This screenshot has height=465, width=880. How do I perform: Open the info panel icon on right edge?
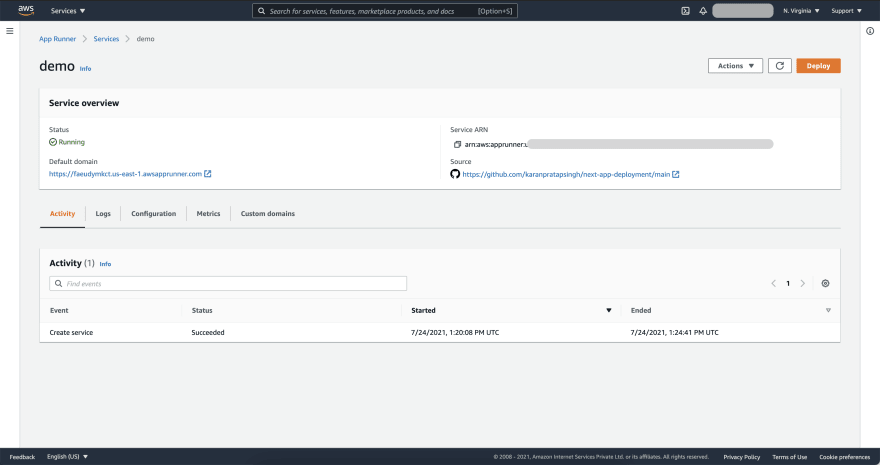pyautogui.click(x=870, y=31)
